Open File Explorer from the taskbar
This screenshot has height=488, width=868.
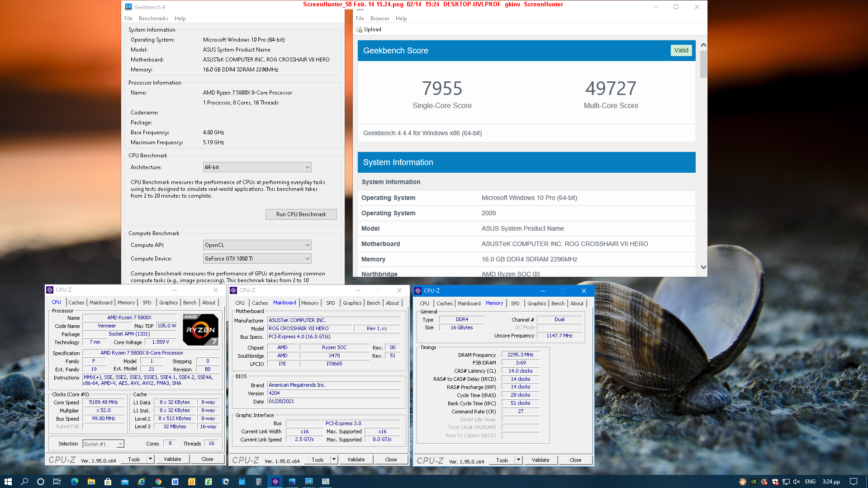(91, 481)
